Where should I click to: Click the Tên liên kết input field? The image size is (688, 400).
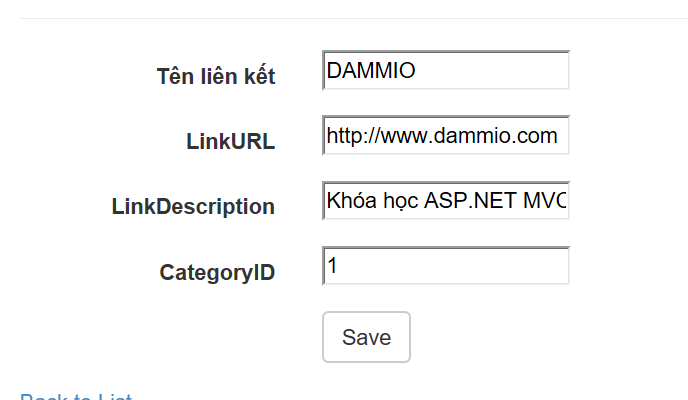(446, 71)
